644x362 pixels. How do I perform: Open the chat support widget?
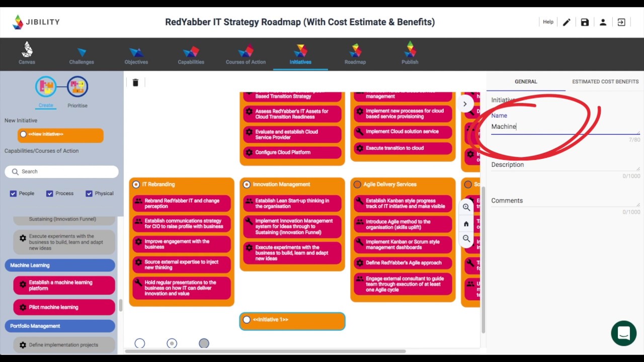point(624,333)
